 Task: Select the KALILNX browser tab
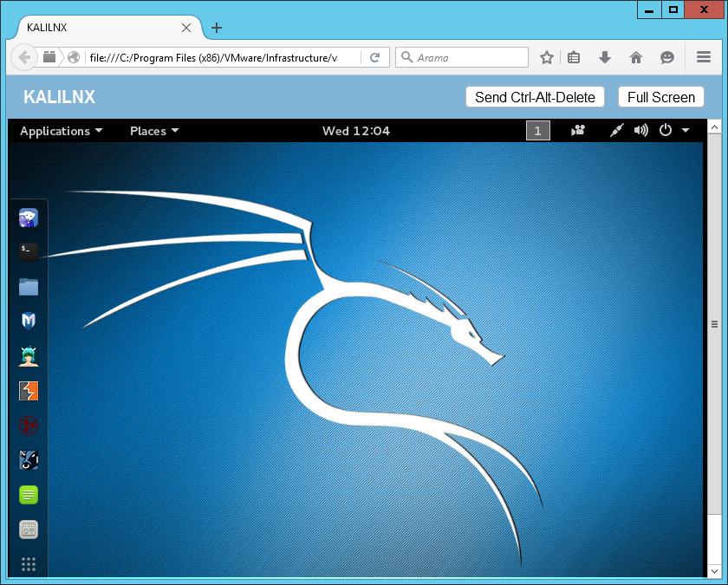[109, 28]
